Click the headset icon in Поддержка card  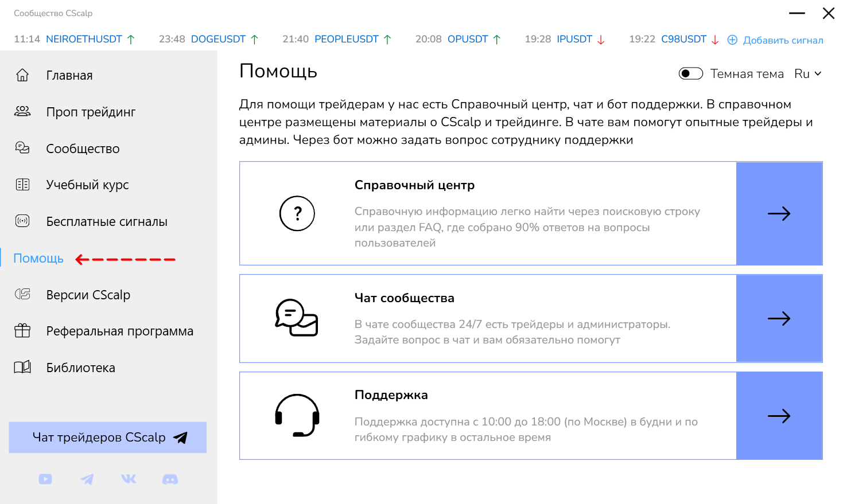point(297,416)
